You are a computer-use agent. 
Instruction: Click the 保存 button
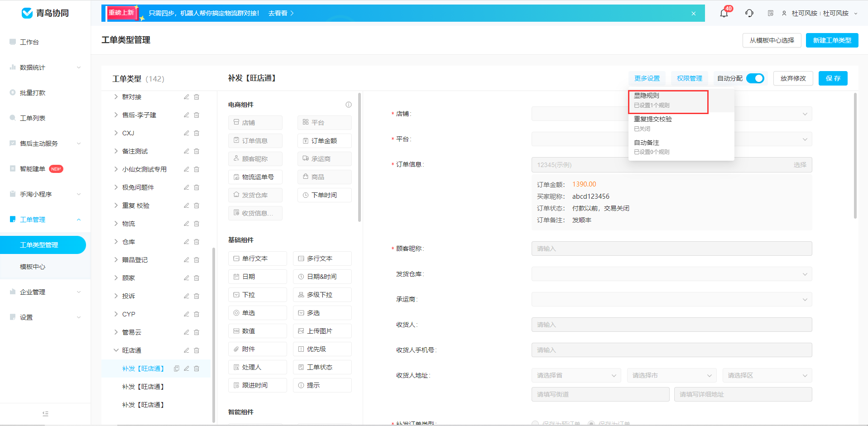coord(833,78)
